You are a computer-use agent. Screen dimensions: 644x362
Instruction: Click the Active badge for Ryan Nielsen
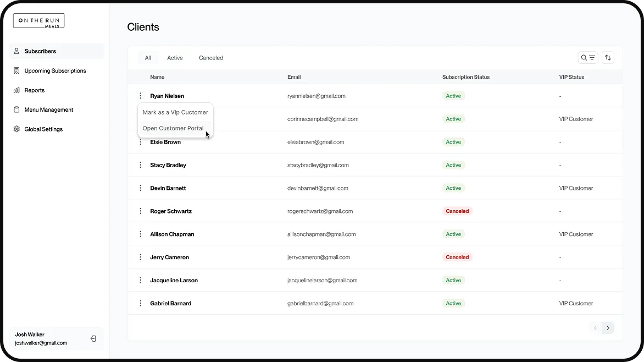coord(453,96)
